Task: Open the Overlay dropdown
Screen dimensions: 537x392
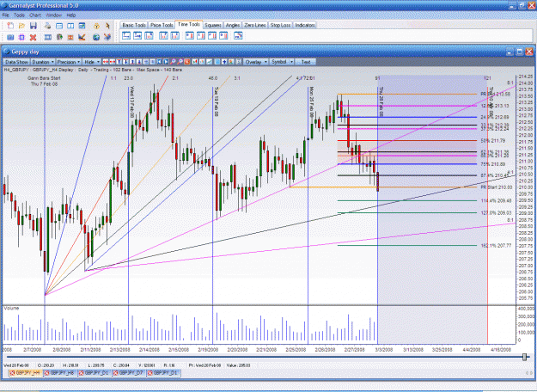Action: pos(256,62)
